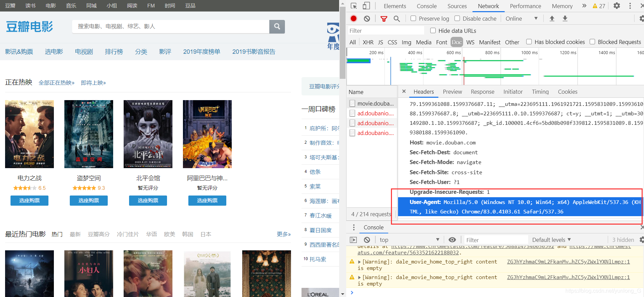Enable Preserve log checkbox

coord(413,18)
